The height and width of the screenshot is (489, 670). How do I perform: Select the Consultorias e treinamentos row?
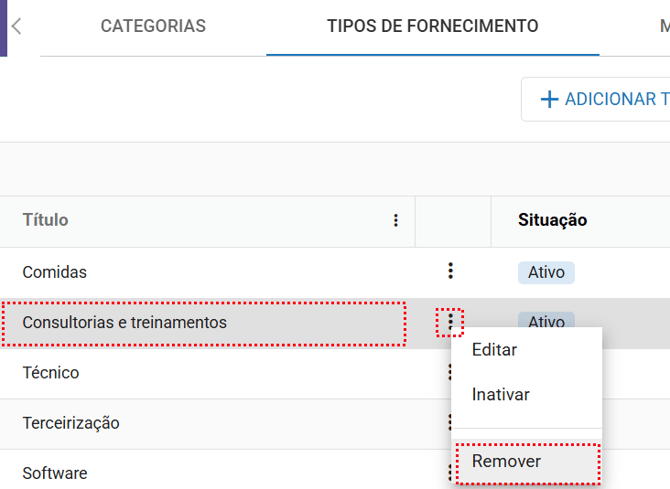click(x=125, y=323)
